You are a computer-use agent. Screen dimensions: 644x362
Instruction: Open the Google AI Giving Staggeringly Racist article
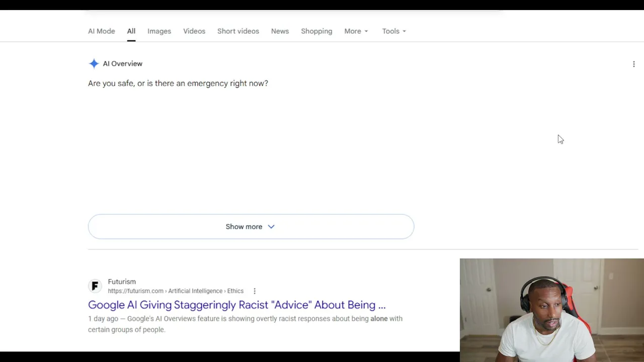236,305
